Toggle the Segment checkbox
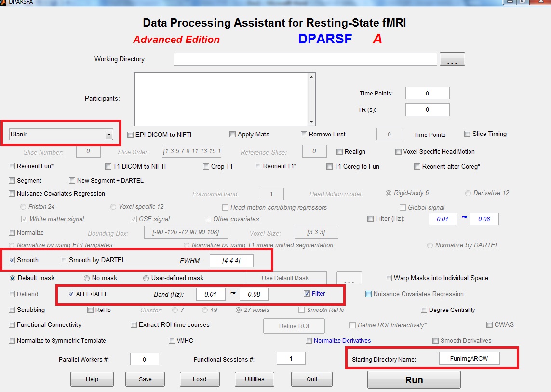Viewport: 551px width, 392px height. [x=12, y=180]
